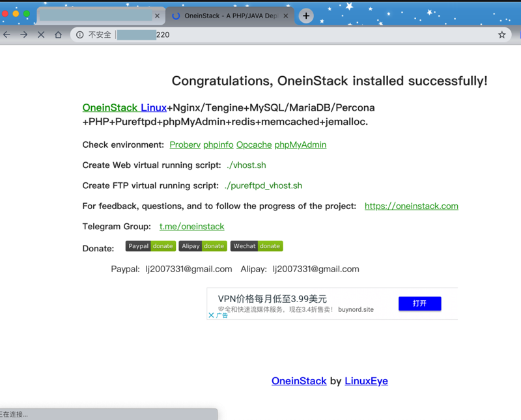Viewport: 521px width, 420px height.
Task: Click the Paypal donate badge
Action: click(150, 246)
